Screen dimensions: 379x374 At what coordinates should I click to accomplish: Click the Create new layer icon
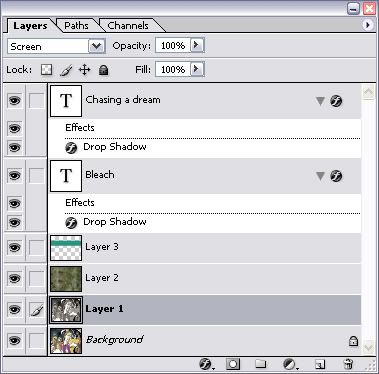click(320, 364)
